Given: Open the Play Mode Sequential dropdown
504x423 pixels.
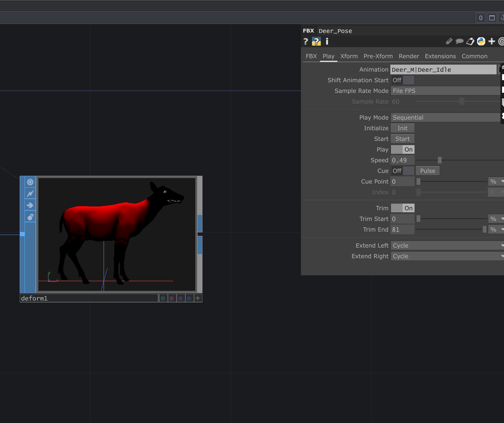Looking at the screenshot, I should [446, 117].
